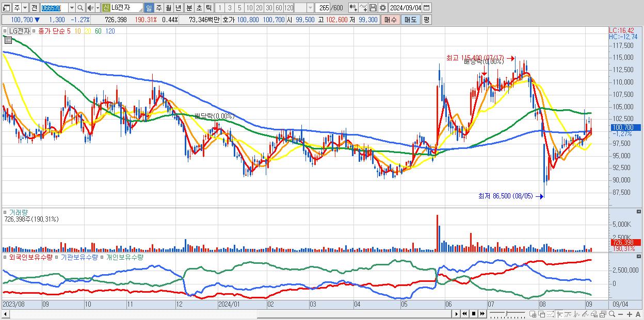The height and width of the screenshot is (320, 644).
Task: Select the 3 interval button
Action: click(x=230, y=8)
